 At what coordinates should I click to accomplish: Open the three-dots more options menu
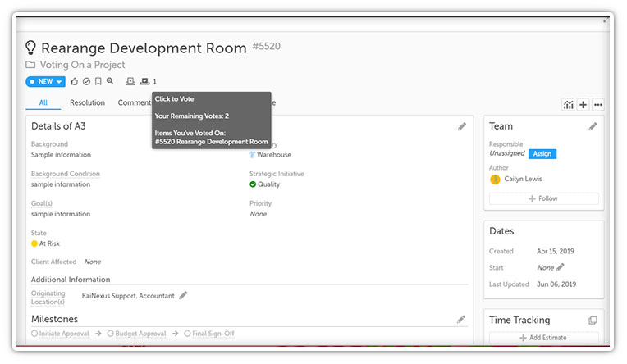pos(597,105)
